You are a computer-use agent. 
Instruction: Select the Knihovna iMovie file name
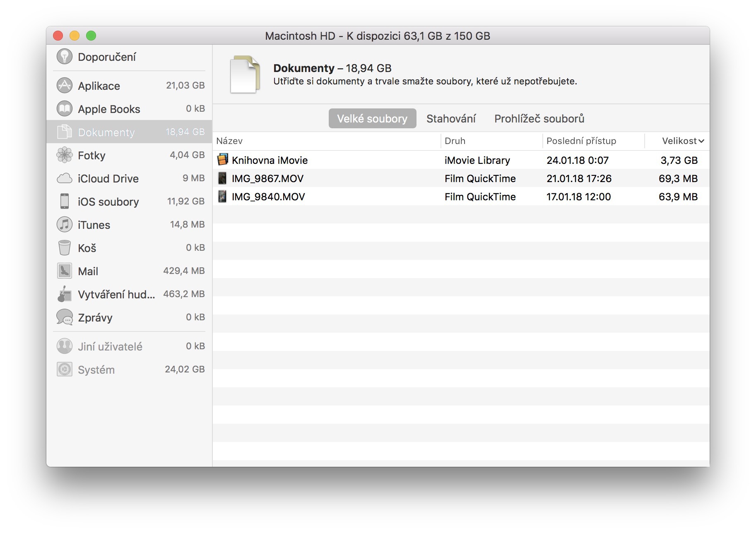(270, 160)
